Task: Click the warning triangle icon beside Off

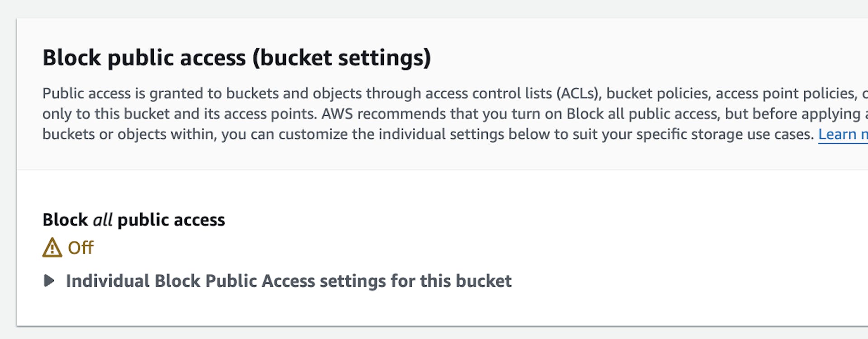Action: pyautogui.click(x=52, y=248)
